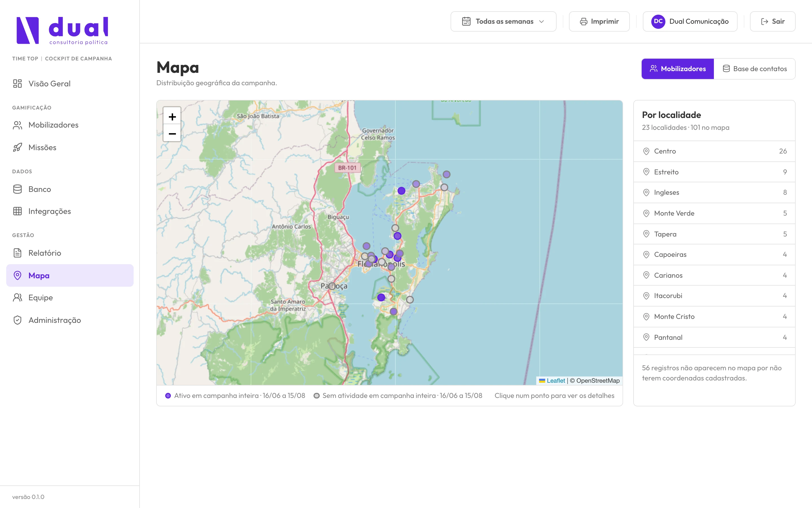This screenshot has height=508, width=812.
Task: Click the Visão Geral dashboard icon
Action: pos(17,83)
